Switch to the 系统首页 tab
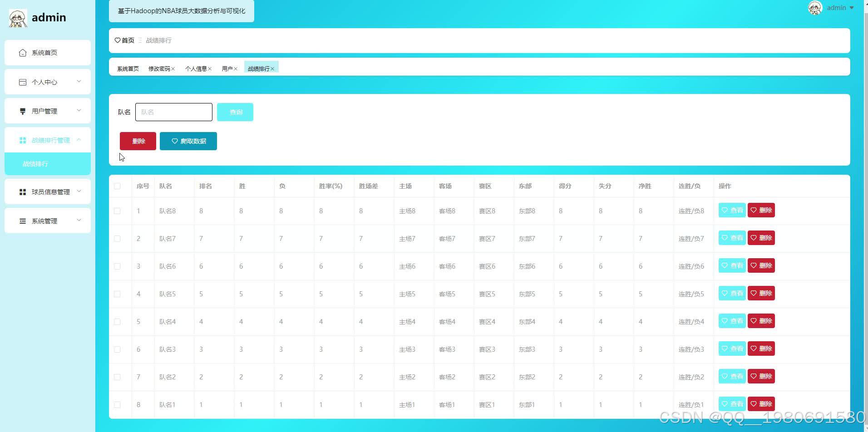This screenshot has height=432, width=868. pos(128,69)
